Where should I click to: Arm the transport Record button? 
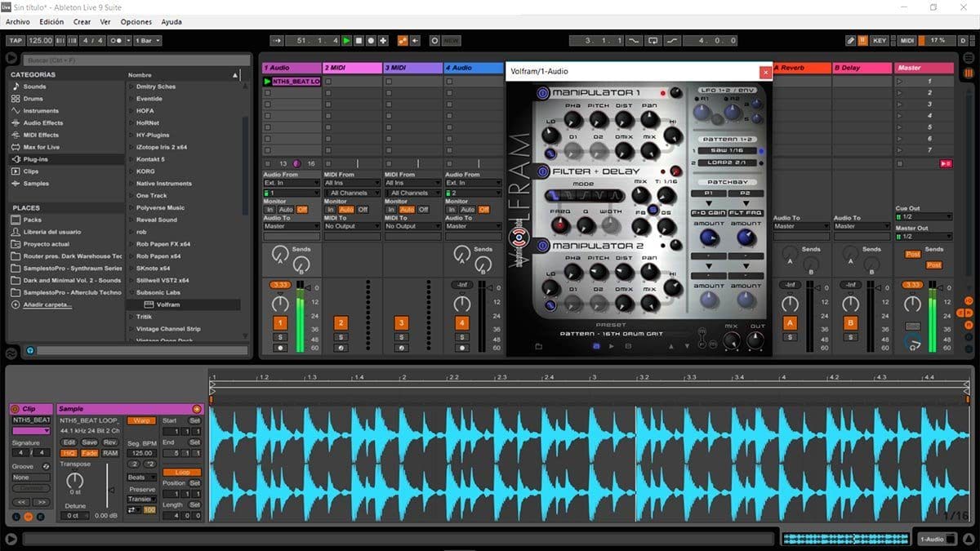click(371, 40)
